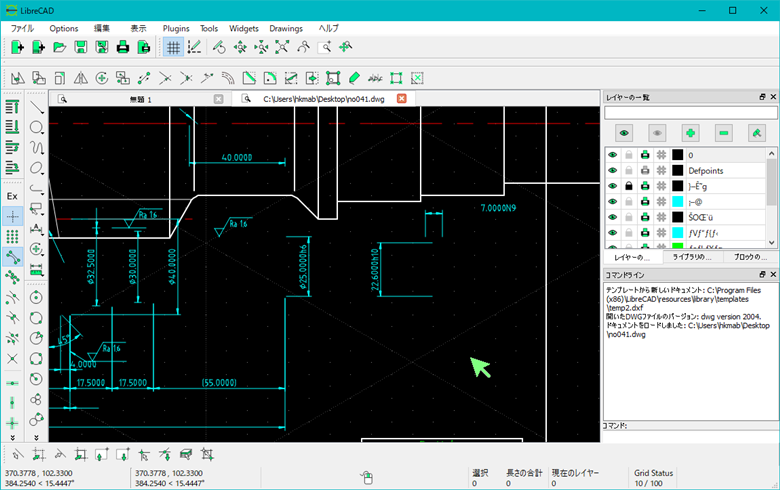Select the Circle drawing tool

click(x=36, y=128)
